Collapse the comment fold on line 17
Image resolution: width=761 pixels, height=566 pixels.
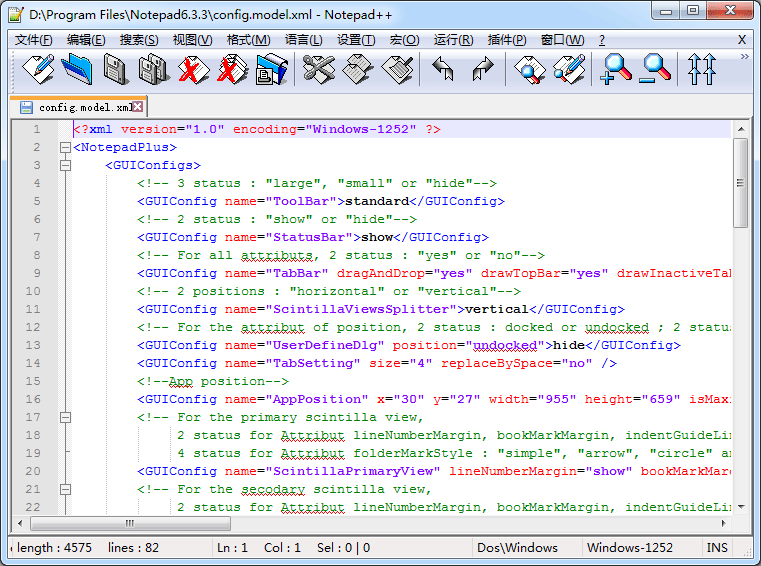coord(66,417)
